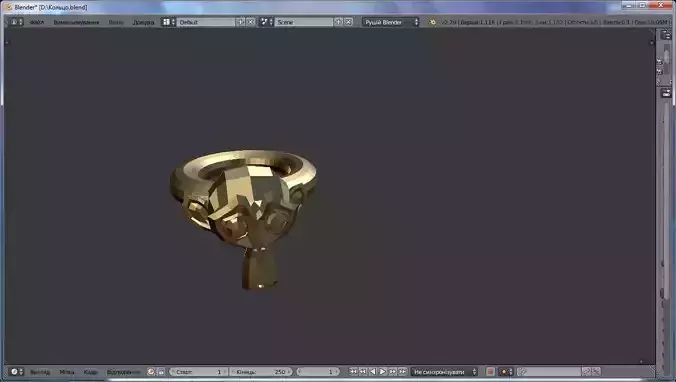The height and width of the screenshot is (382, 676).
Task: Open the Довідка help menu
Action: (x=144, y=22)
